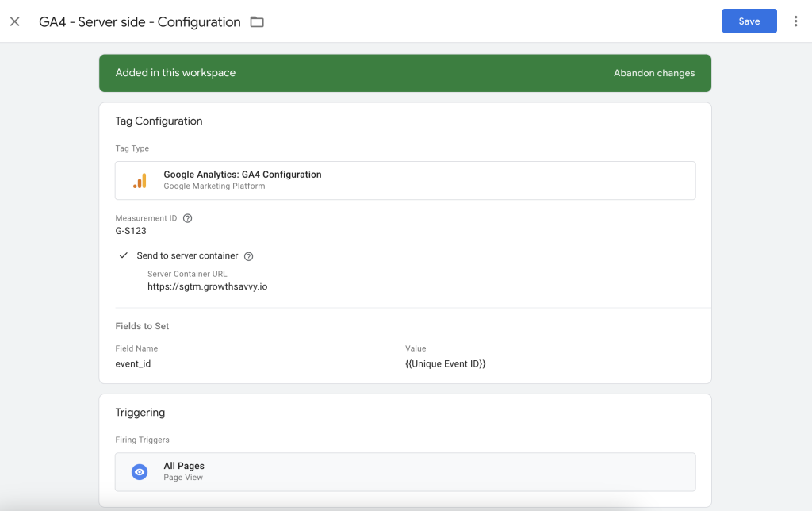Click the Save button
This screenshot has height=511, width=812.
tap(749, 21)
